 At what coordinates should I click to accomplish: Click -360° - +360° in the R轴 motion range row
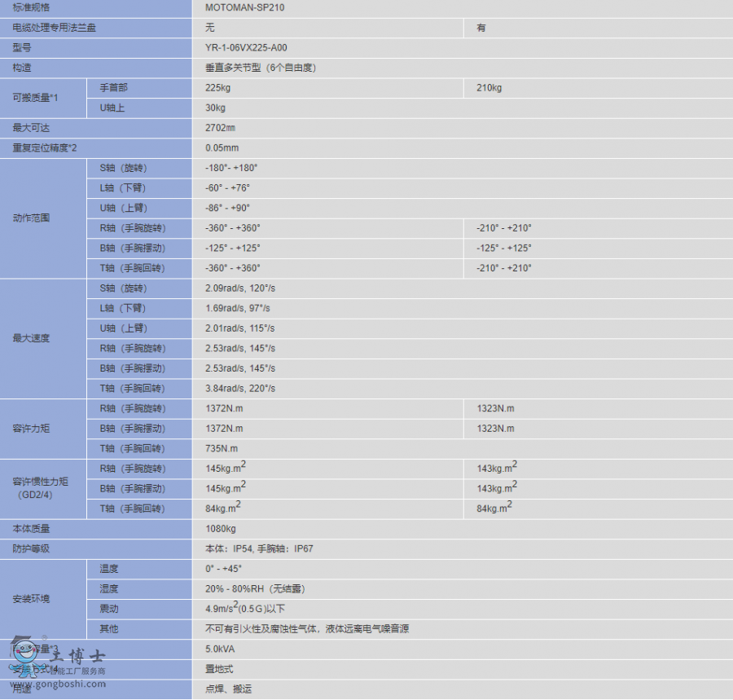tap(233, 228)
